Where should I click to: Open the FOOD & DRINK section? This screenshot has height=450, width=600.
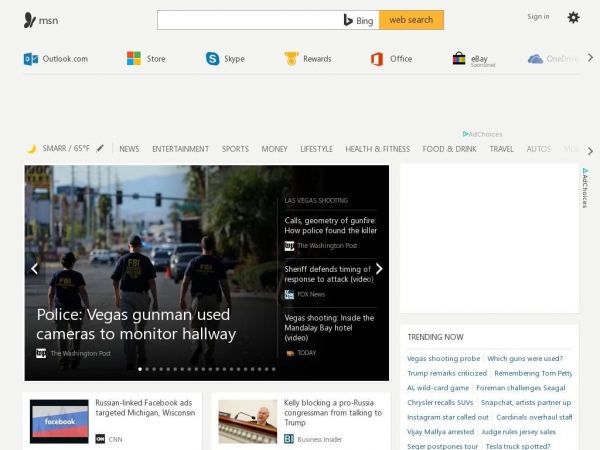[x=450, y=149]
